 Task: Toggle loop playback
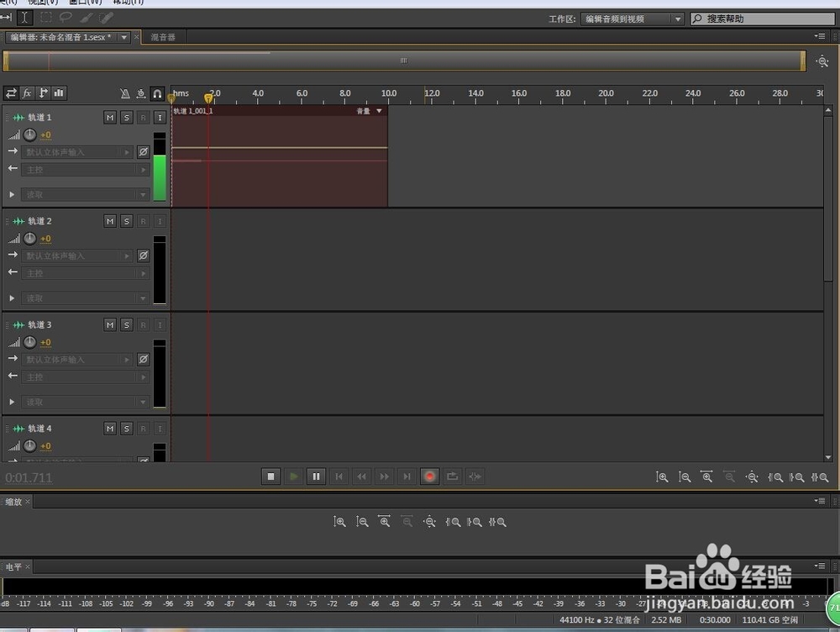click(452, 476)
